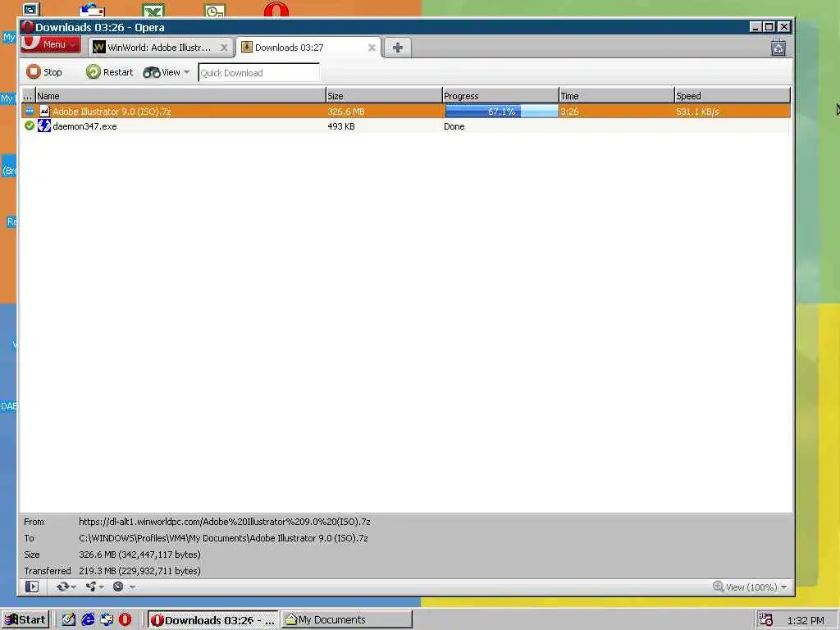This screenshot has height=630, width=840.
Task: Click Excel desktop shortcut behind the window
Action: click(153, 10)
